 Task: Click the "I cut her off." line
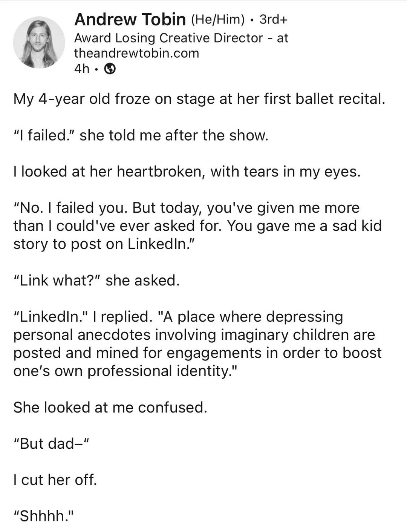click(55, 480)
